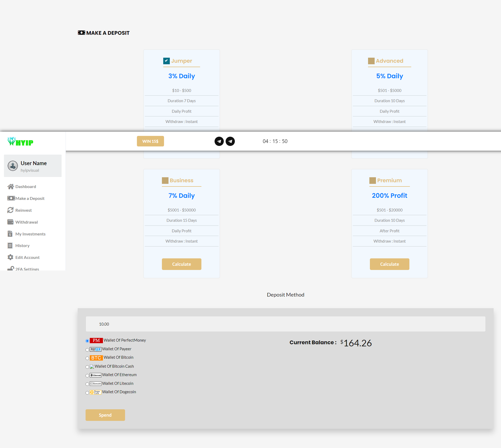Click the Withdrawal wallet icon
The width and height of the screenshot is (501, 448).
11,222
